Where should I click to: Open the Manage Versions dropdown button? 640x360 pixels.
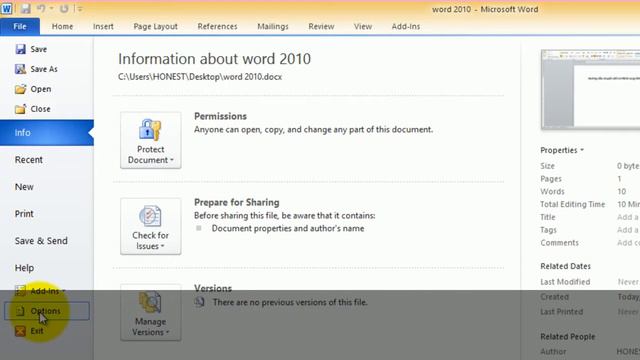pos(151,312)
